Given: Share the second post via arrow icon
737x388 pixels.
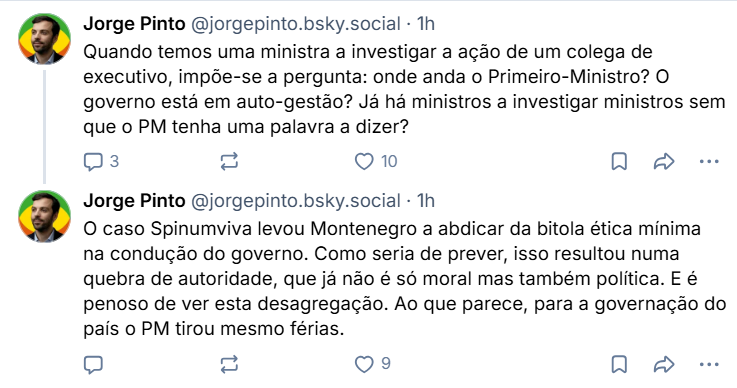Looking at the screenshot, I should (x=664, y=364).
